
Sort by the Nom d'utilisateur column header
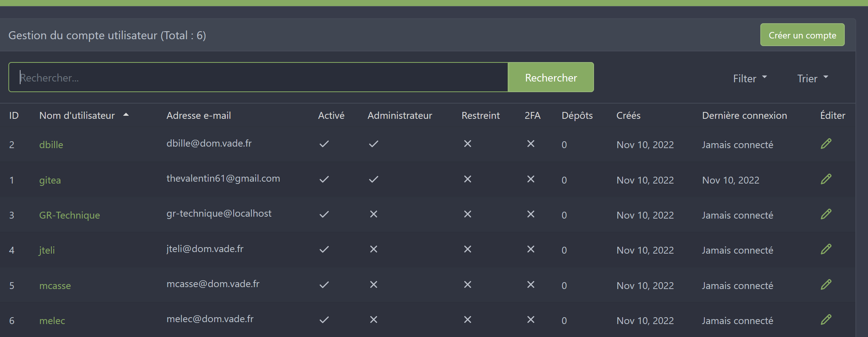point(77,115)
